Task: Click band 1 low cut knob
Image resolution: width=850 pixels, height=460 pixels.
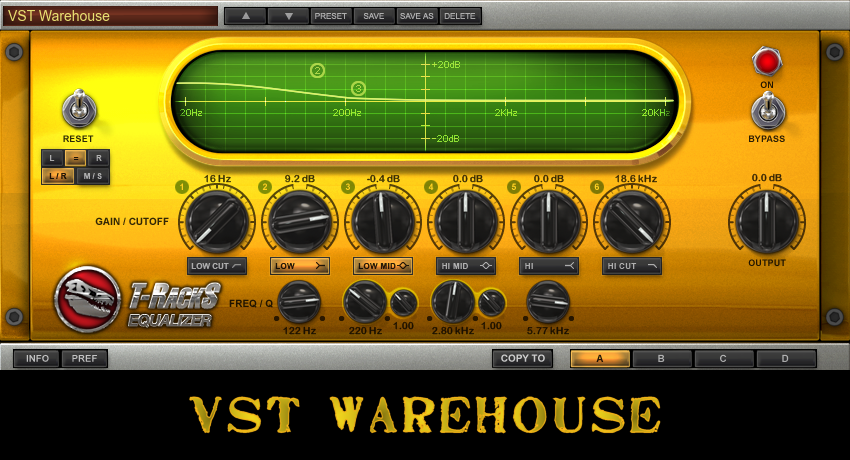Action: pos(217,221)
